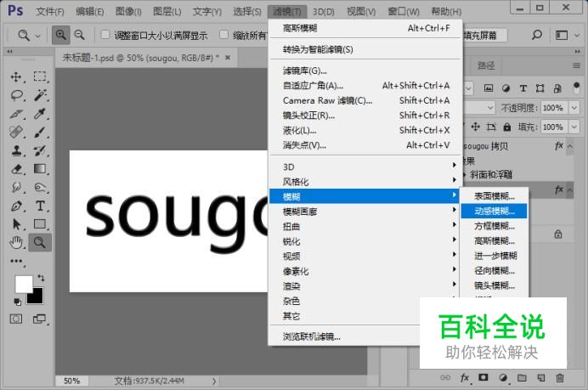Expand the 3D filter submenu
This screenshot has height=390, width=588.
365,167
